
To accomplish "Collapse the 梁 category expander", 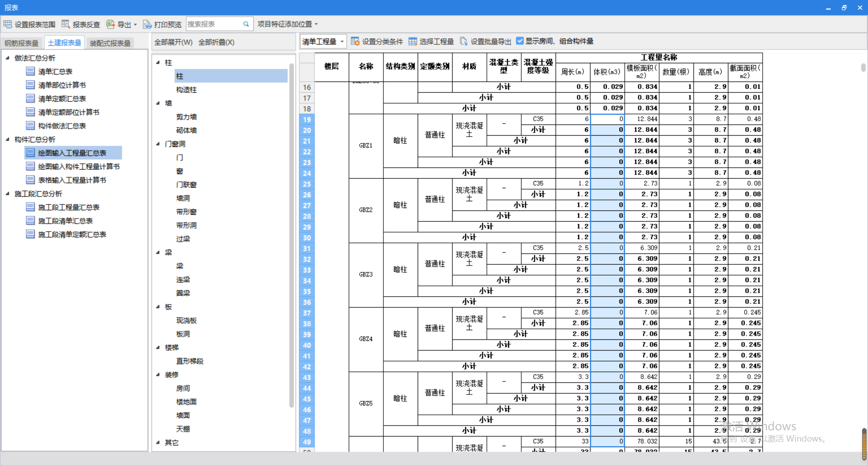I will 158,252.
